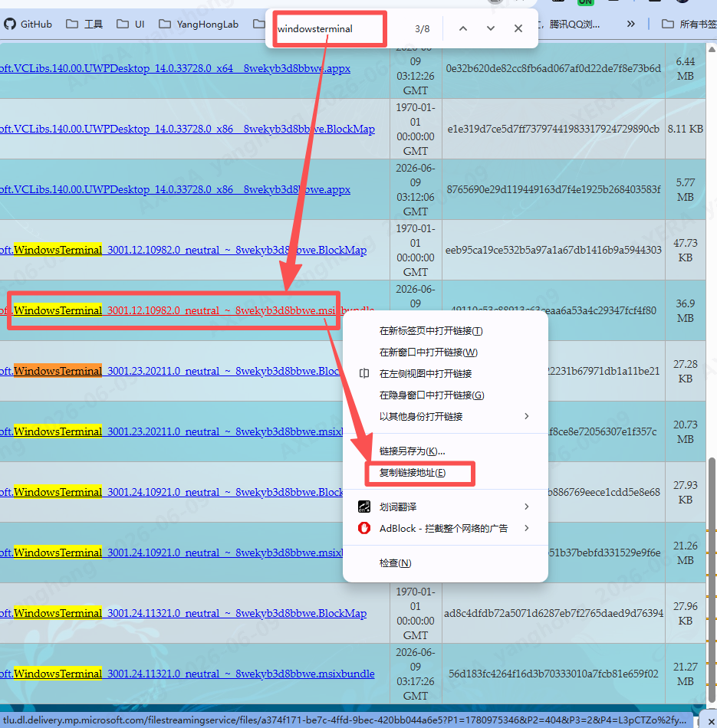Close the find bar
Screen dimensions: 717x728
tap(518, 28)
